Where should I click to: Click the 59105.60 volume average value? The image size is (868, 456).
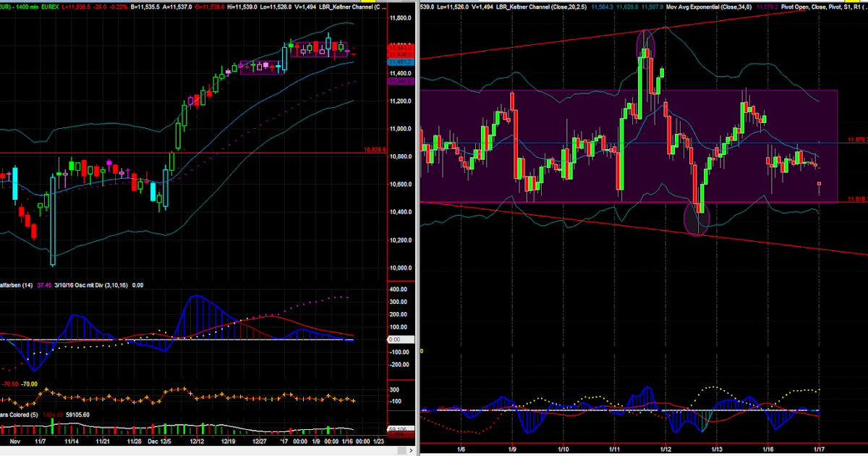[x=77, y=415]
